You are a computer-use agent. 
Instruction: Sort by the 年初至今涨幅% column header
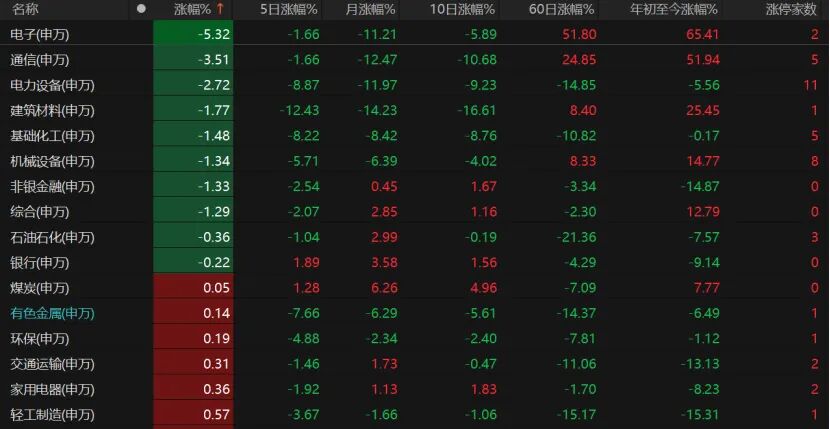coord(674,9)
